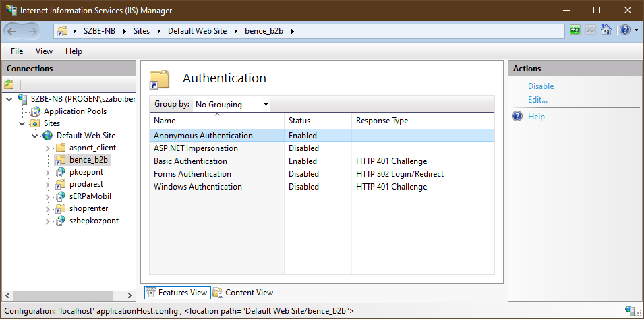Viewport: 644px width, 319px height.
Task: Click the back navigation arrow
Action: click(x=12, y=31)
